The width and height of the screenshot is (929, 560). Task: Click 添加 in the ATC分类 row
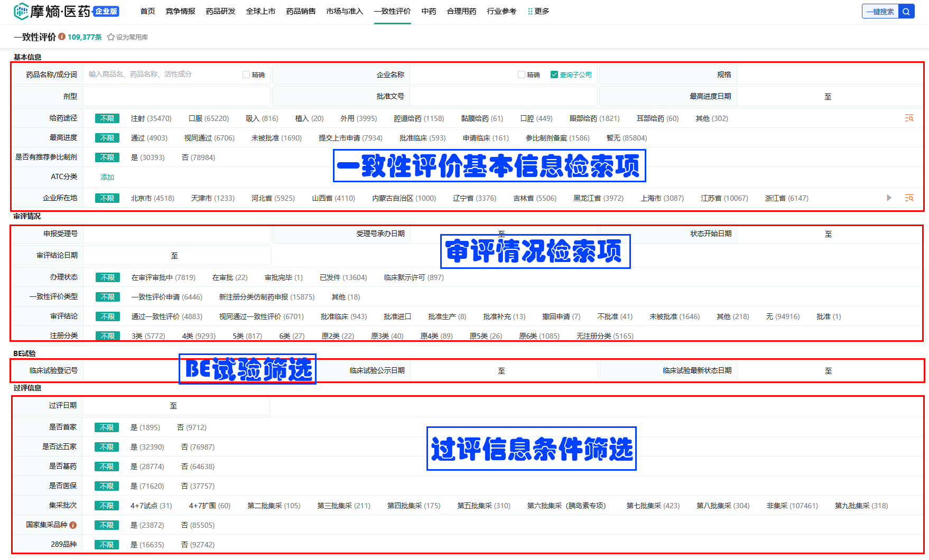click(107, 177)
